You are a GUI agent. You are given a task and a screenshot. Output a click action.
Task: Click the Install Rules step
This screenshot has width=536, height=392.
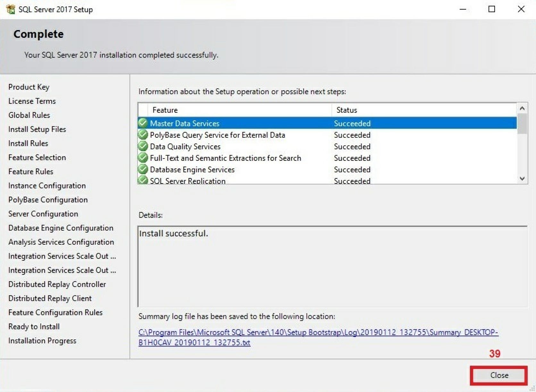(x=28, y=143)
